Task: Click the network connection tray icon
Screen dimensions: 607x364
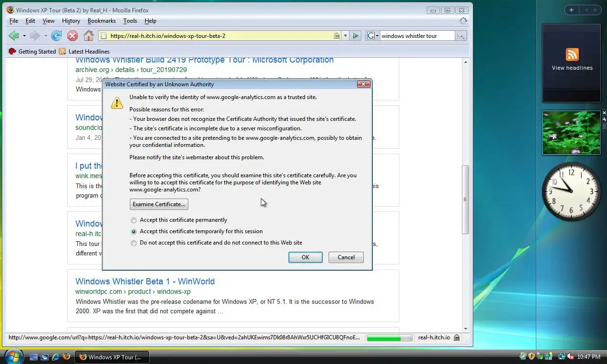Action: [561, 356]
